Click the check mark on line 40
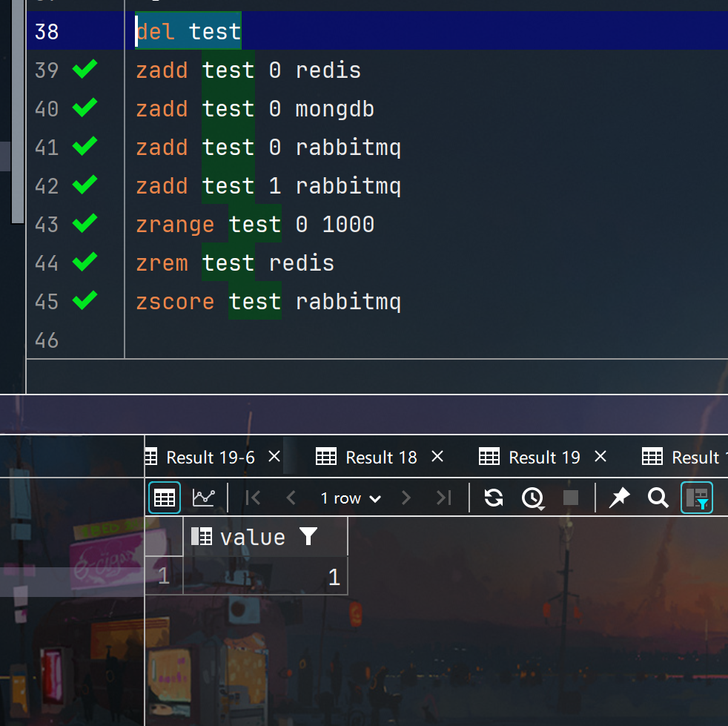The image size is (728, 726). pyautogui.click(x=85, y=108)
